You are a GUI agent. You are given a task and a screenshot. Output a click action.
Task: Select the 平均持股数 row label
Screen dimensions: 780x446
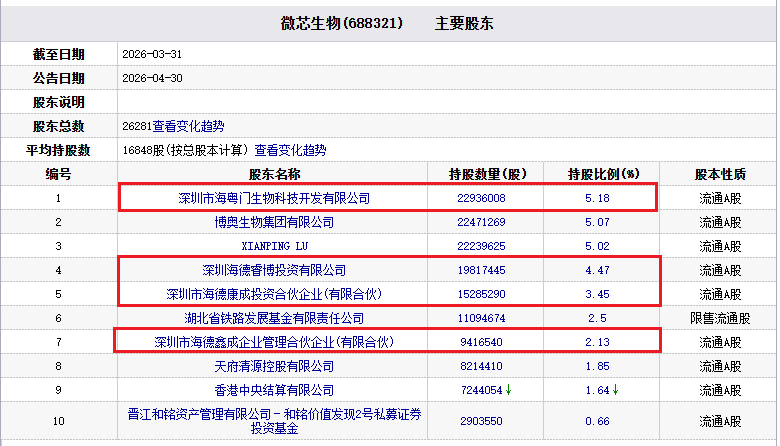(x=58, y=150)
